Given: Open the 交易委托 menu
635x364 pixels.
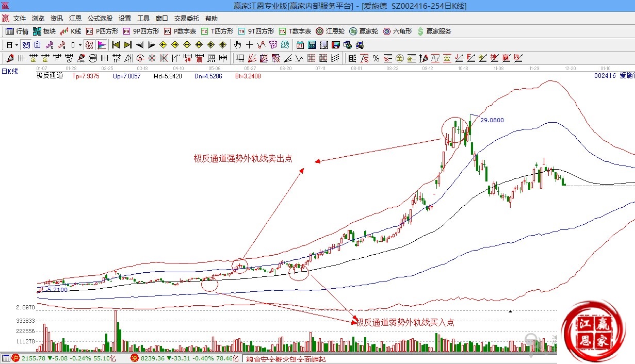Looking at the screenshot, I should click(x=186, y=18).
